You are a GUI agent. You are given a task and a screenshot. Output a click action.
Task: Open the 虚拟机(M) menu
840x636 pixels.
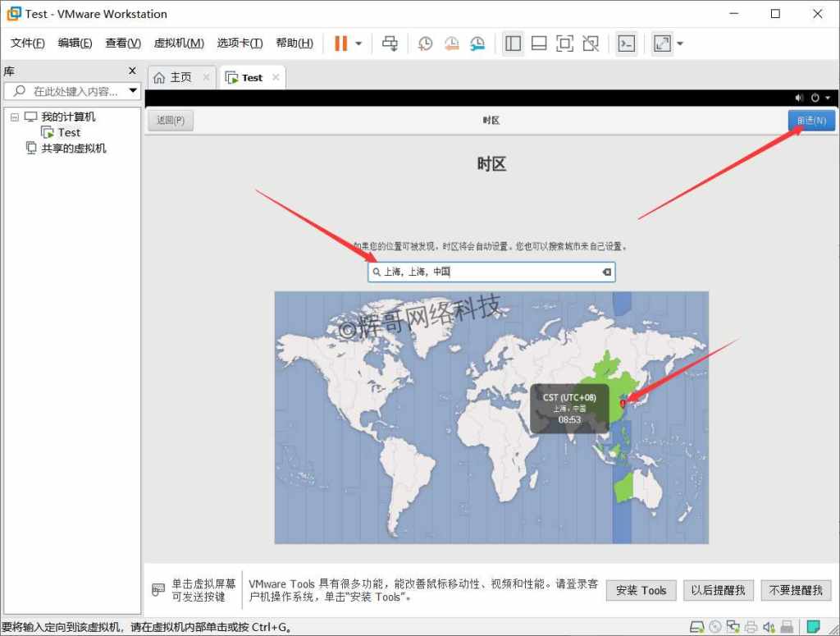coord(179,43)
